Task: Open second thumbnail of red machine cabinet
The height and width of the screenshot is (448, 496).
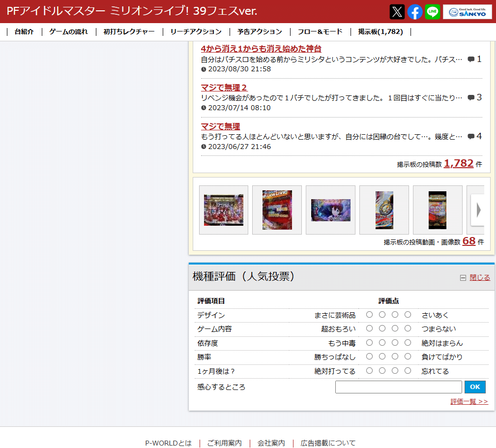Action: pyautogui.click(x=277, y=210)
